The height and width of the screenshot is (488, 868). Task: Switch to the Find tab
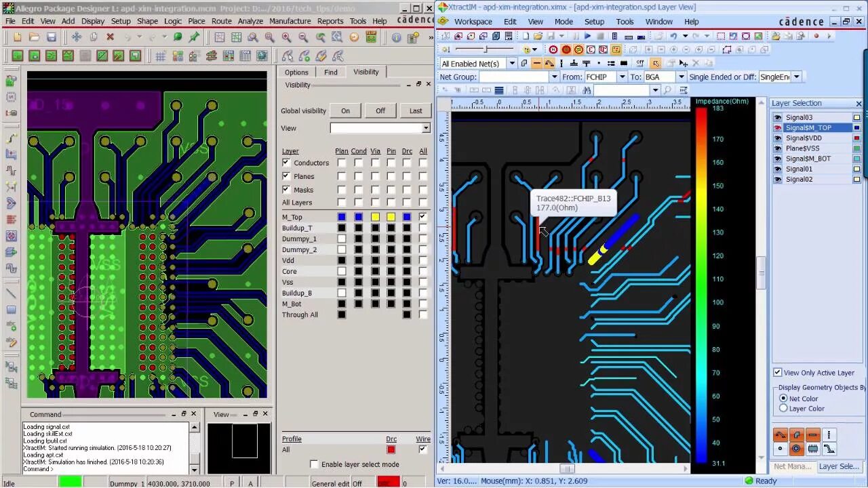330,72
